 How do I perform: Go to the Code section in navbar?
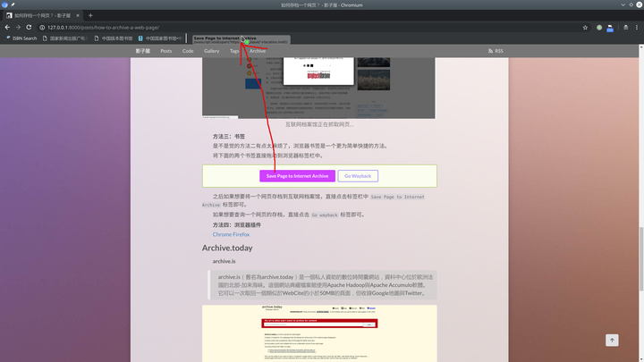[188, 51]
